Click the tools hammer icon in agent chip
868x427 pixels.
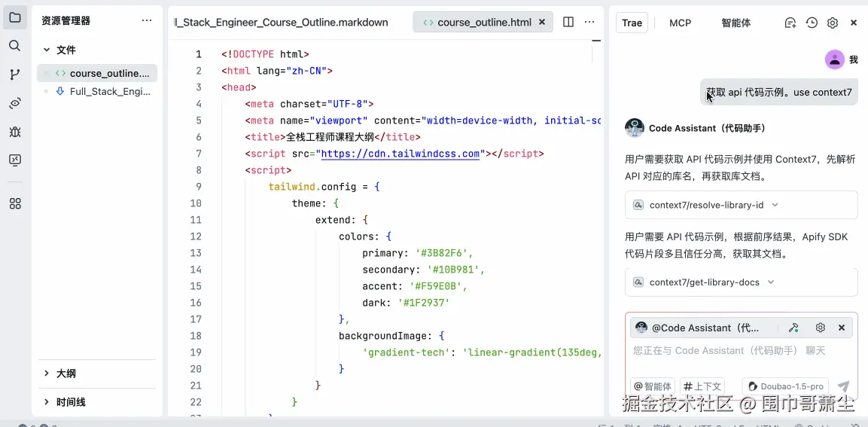[x=793, y=328]
